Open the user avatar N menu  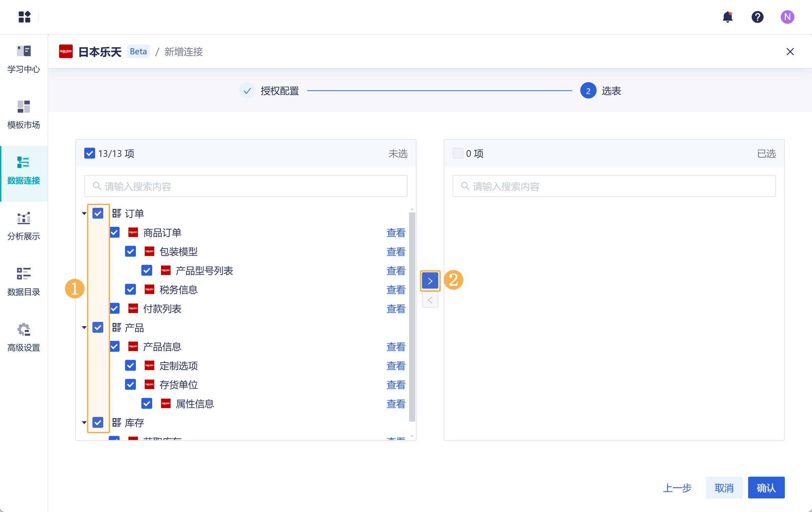[x=787, y=17]
